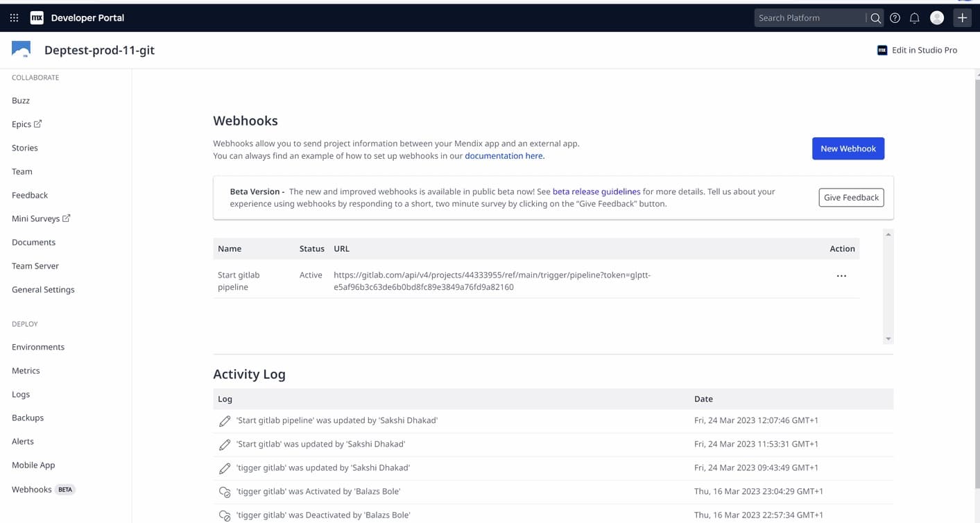Open the documentation here link
980x523 pixels.
pos(504,155)
